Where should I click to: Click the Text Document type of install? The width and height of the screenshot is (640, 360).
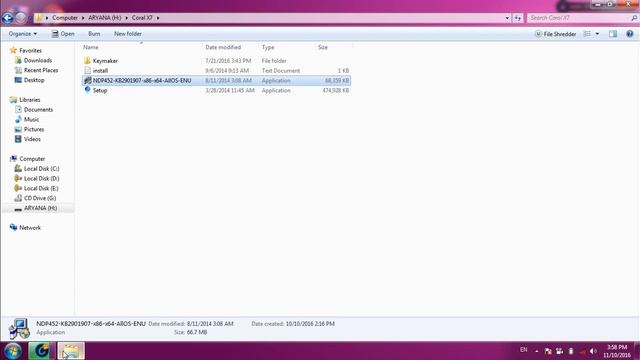point(281,71)
